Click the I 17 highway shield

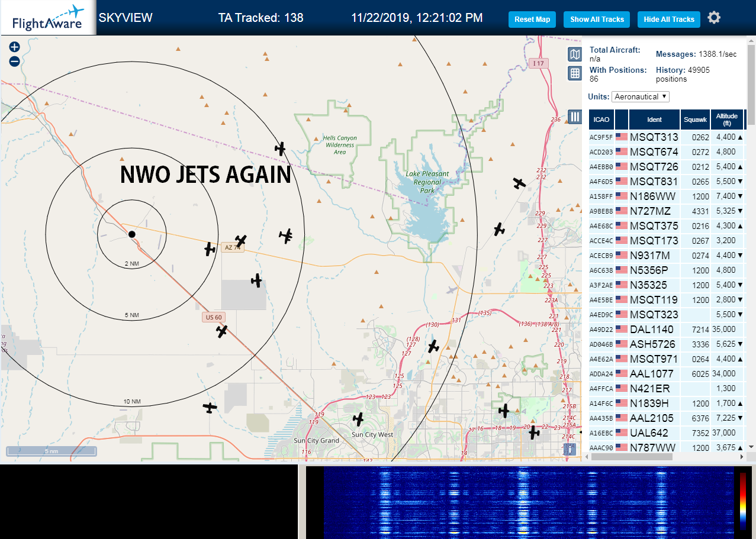pyautogui.click(x=538, y=63)
